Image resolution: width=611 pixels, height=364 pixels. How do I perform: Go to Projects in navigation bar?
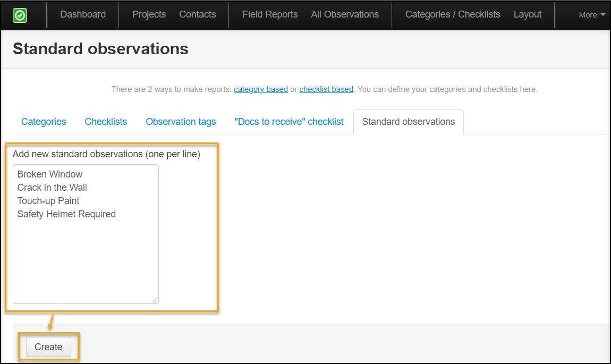149,15
